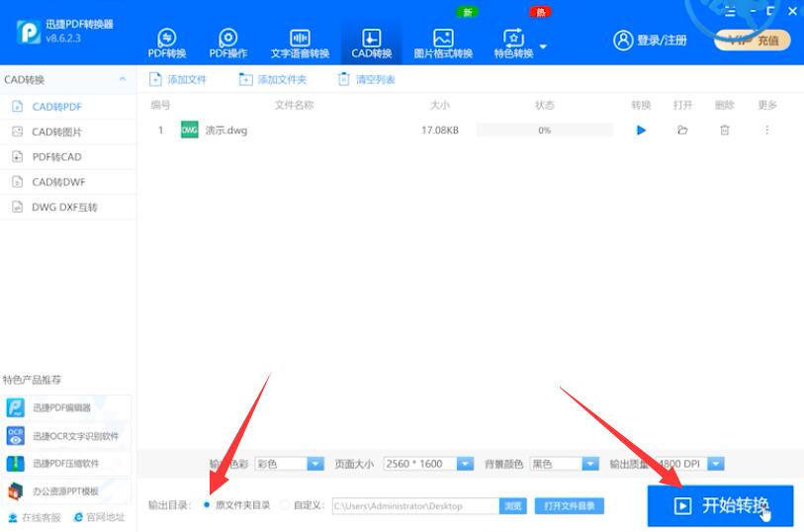The height and width of the screenshot is (532, 804).
Task: Click the DWG DXF互转 sidebar icon
Action: click(x=18, y=207)
